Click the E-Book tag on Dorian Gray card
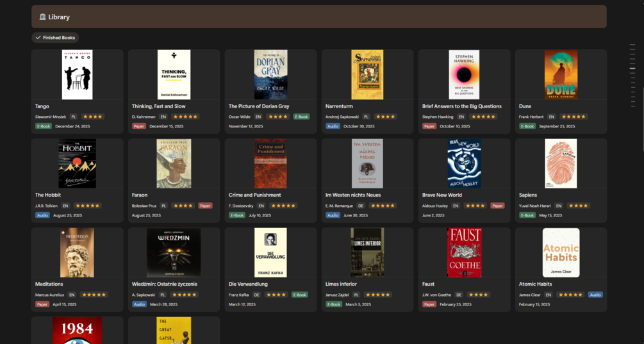Screen dimensions: 644x344 click(301, 117)
